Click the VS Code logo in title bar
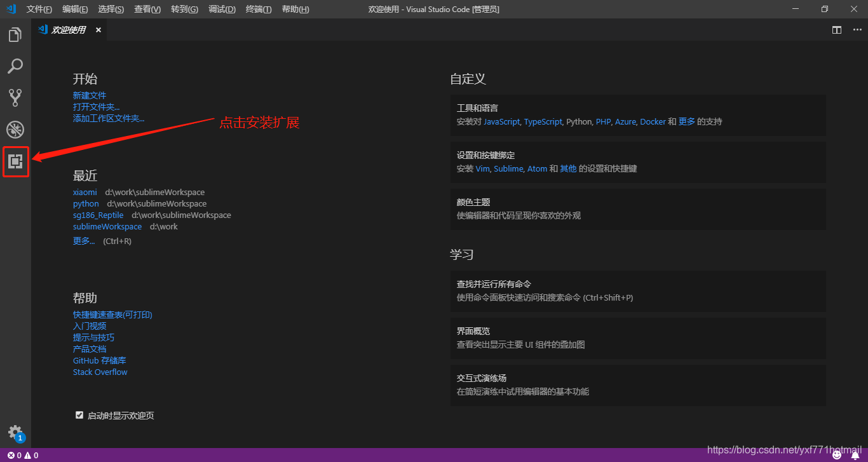868x462 pixels. (11, 9)
